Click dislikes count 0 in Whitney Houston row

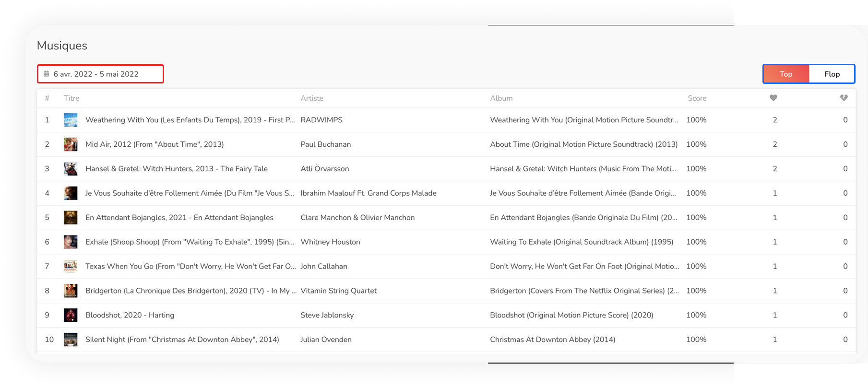click(x=845, y=242)
